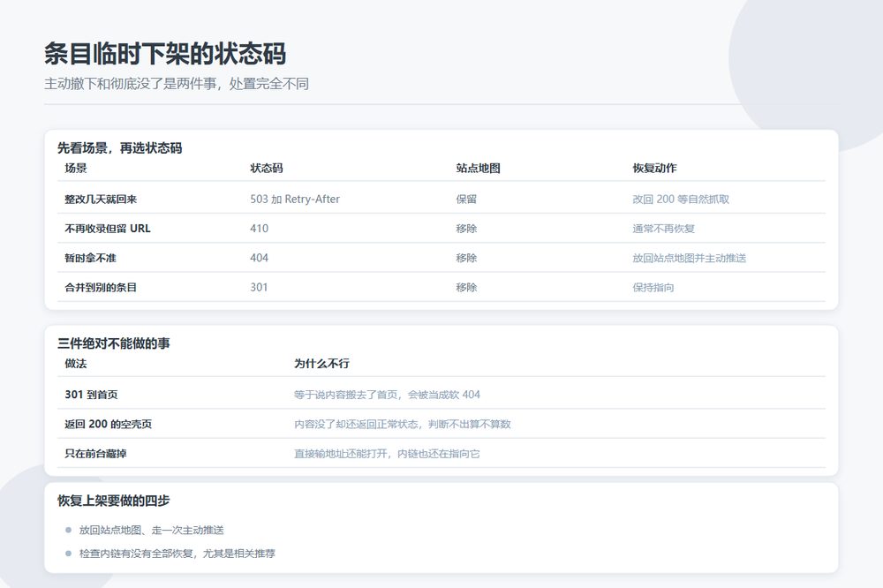883x588 pixels.
Task: Click bullet 放回站点地图、走一次主动推送
Action: click(152, 530)
